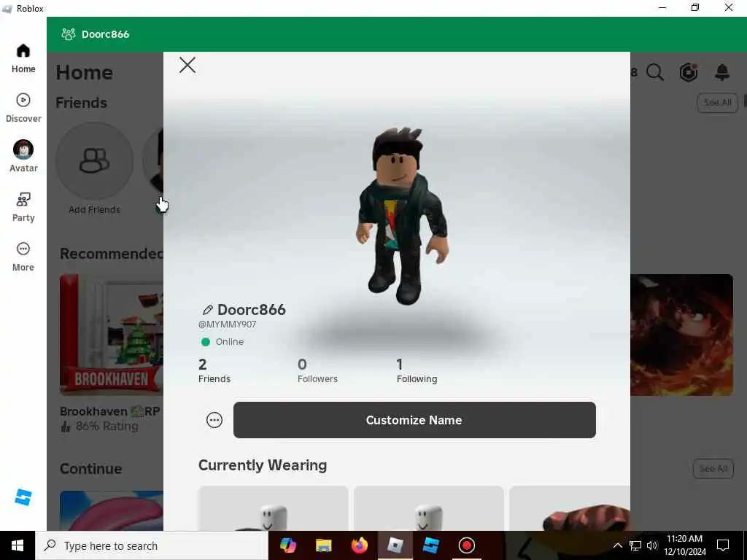Viewport: 747px width, 560px height.
Task: Open Firefox from the taskbar
Action: point(359,545)
